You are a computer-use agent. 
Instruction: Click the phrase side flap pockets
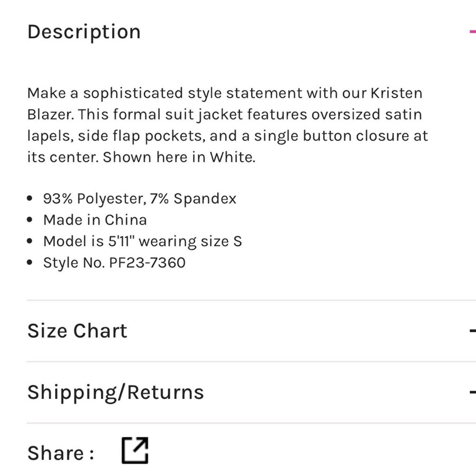point(141,136)
